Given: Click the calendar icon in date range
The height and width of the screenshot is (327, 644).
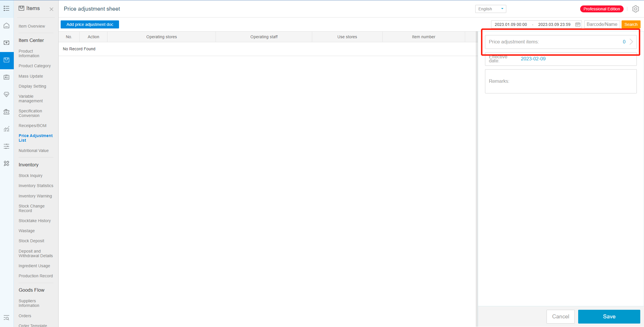Looking at the screenshot, I should pyautogui.click(x=578, y=24).
